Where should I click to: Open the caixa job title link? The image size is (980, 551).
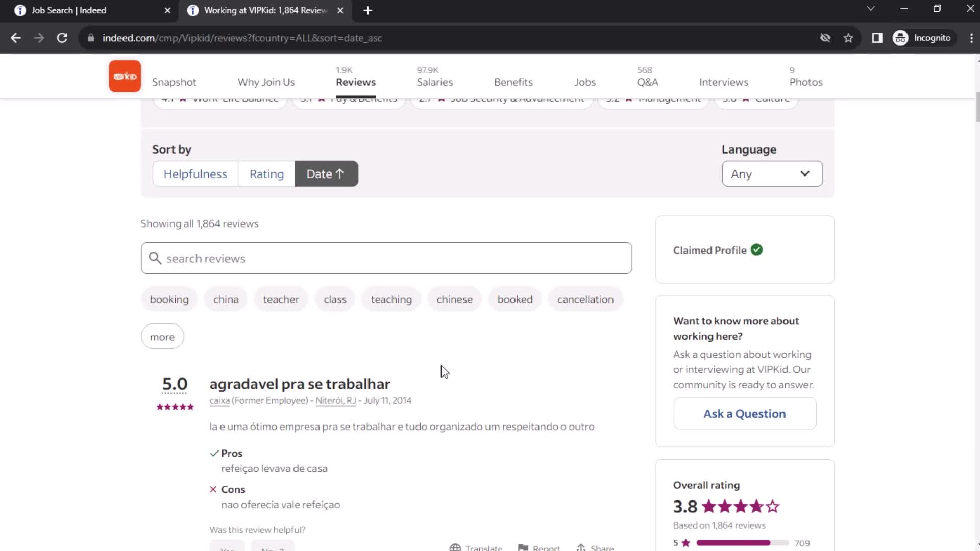tap(219, 400)
